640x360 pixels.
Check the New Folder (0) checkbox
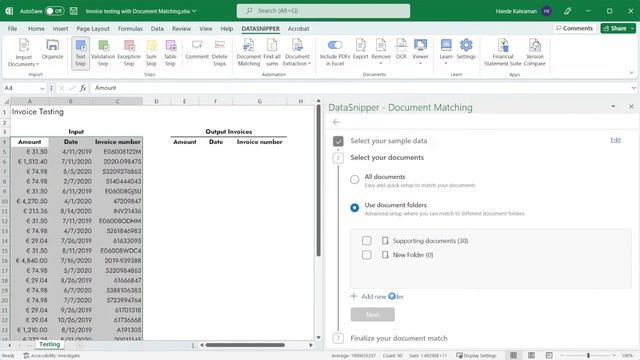point(367,255)
